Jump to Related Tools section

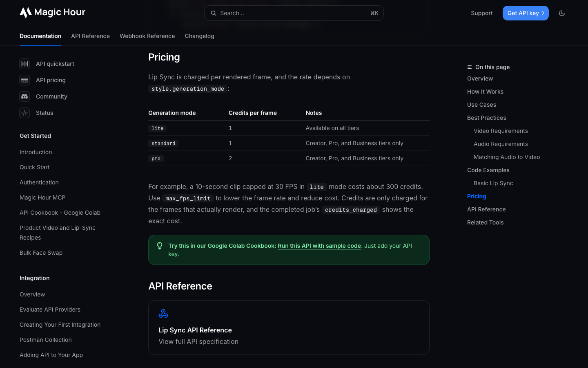point(486,222)
